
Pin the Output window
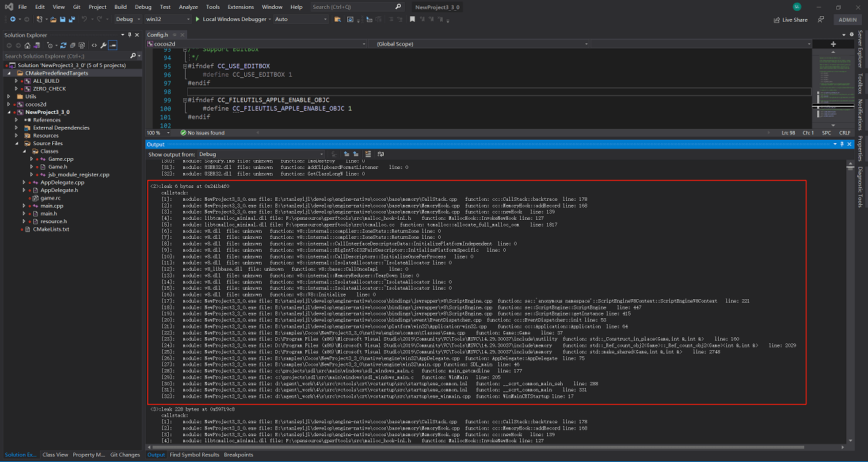point(842,144)
